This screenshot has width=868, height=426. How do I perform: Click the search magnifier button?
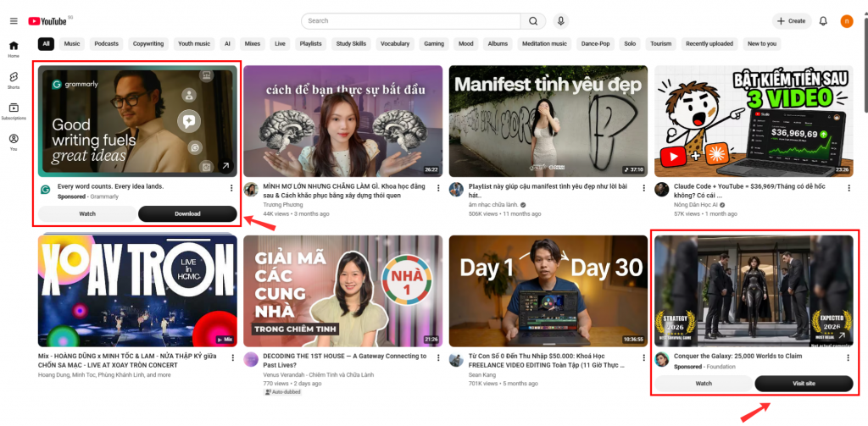(x=533, y=21)
